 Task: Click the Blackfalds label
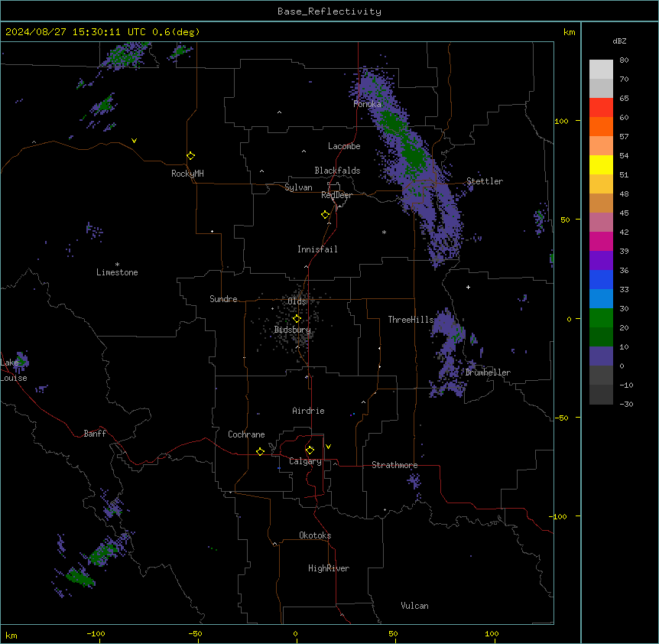click(x=337, y=171)
